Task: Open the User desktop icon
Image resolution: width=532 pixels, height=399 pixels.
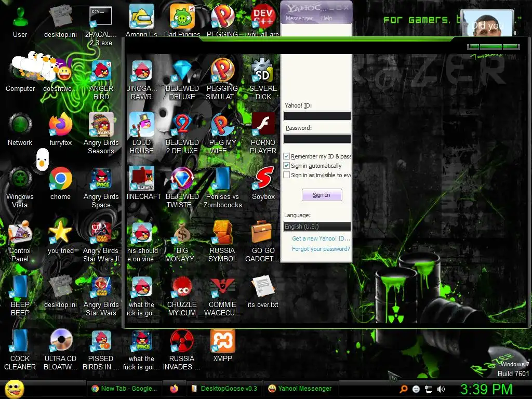Action: point(20,22)
